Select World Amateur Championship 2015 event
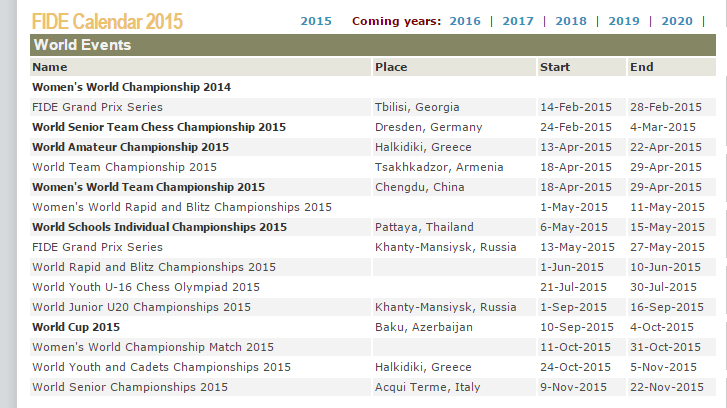 coord(130,147)
